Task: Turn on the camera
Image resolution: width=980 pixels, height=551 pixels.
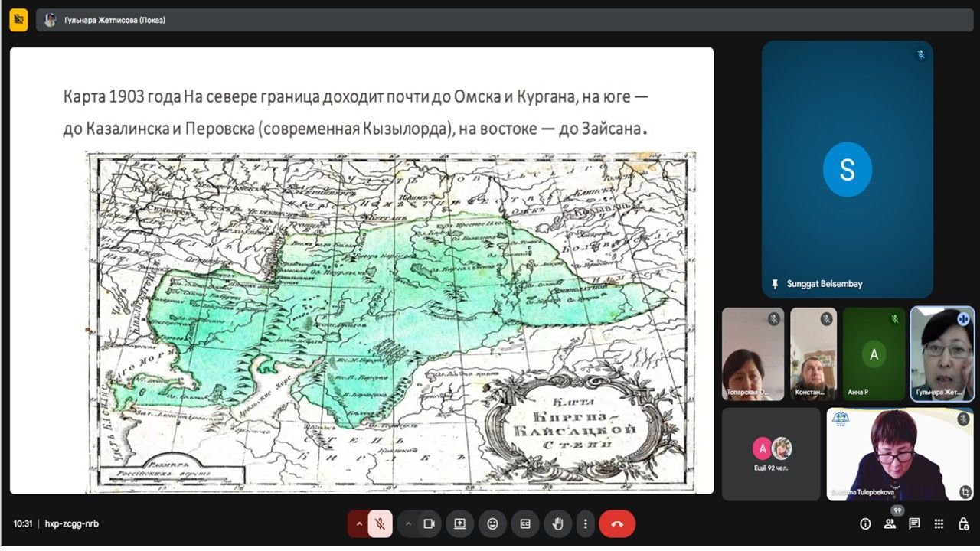Action: click(429, 523)
